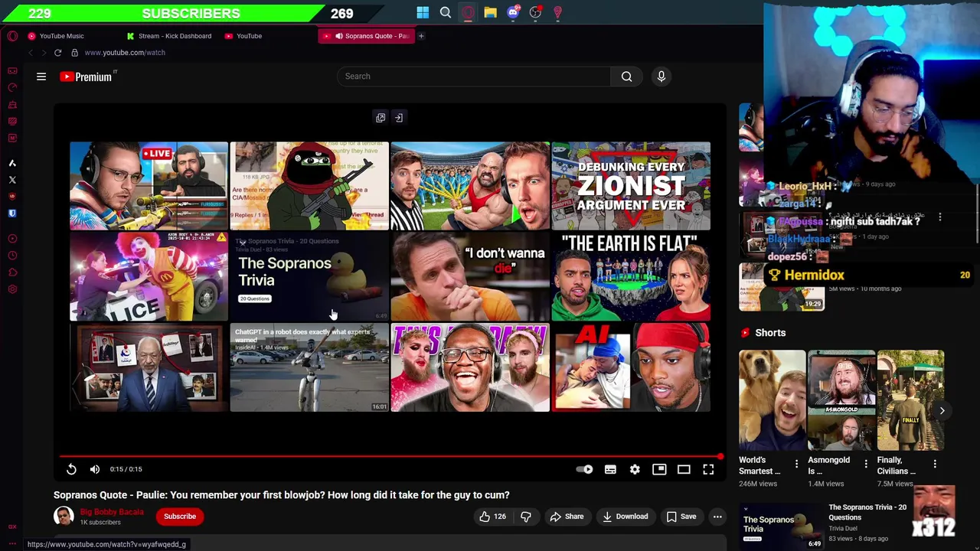
Task: Share the video
Action: click(567, 517)
